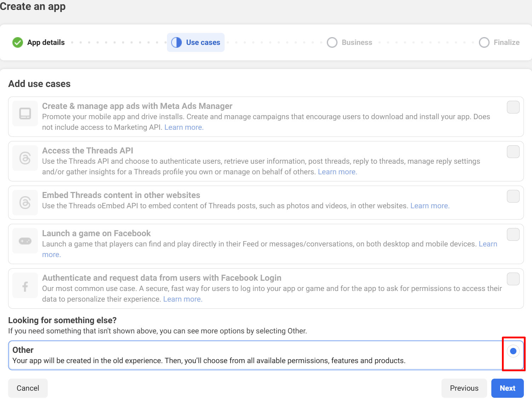The width and height of the screenshot is (532, 402).
Task: Enable the Launch a game on Facebook checkbox
Action: 513,234
